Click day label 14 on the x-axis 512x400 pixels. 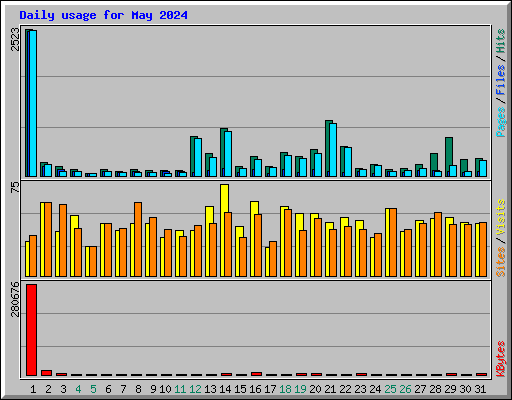tap(225, 389)
